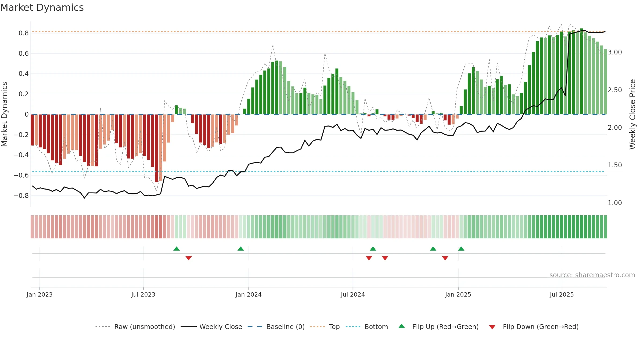Click the Market Dynamics chart title

coord(42,8)
